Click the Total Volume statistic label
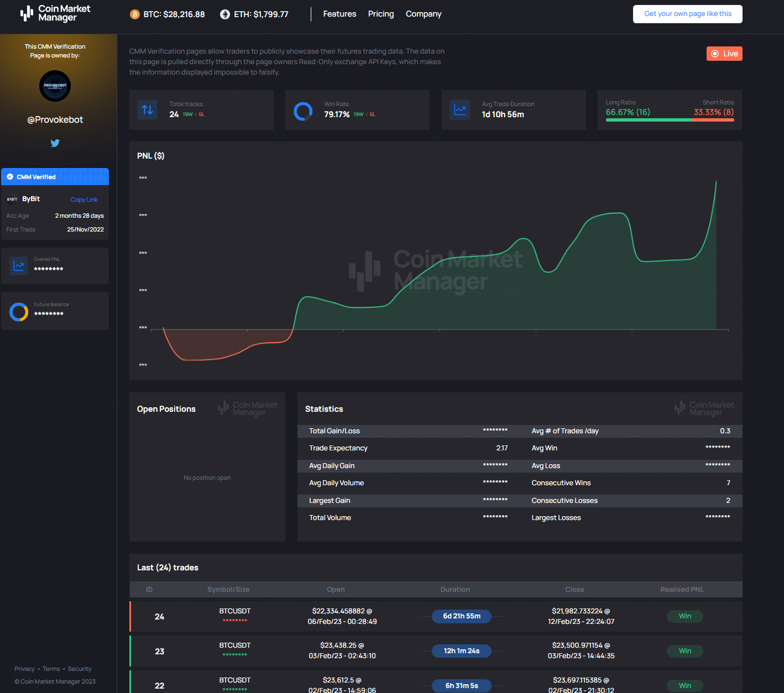 tap(330, 518)
